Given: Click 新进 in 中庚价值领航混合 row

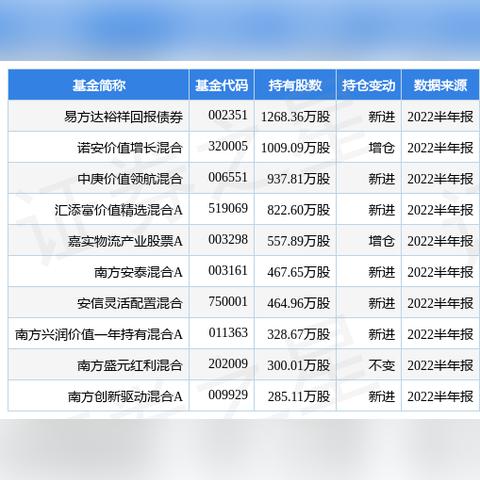Looking at the screenshot, I should tap(382, 179).
